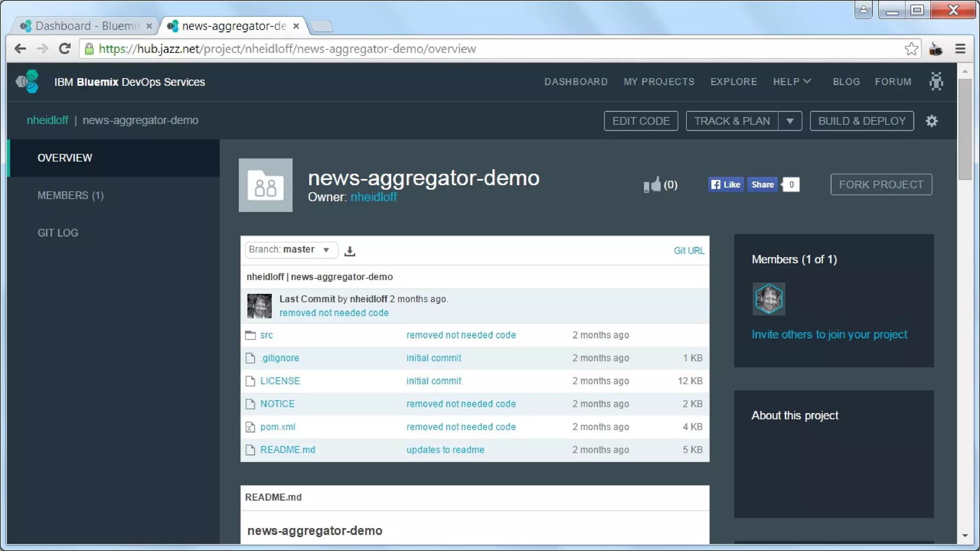The height and width of the screenshot is (551, 980).
Task: Click the project settings gear icon
Action: (931, 121)
